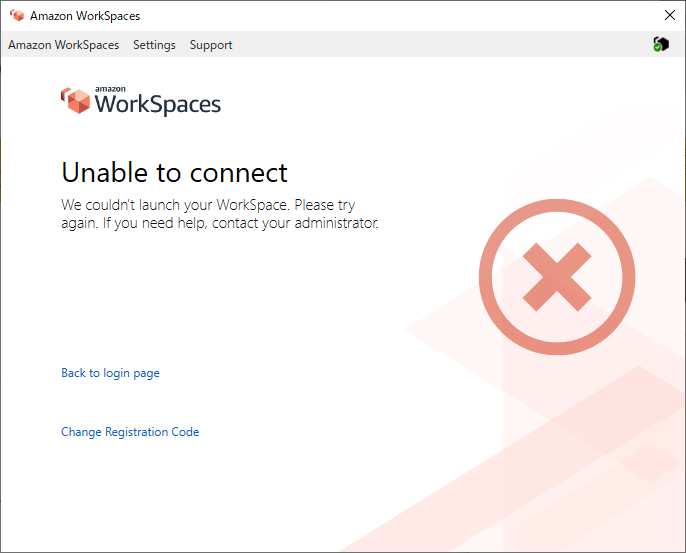686x553 pixels.
Task: Click the 'Amazon WorkSpaces' title bar text
Action: click(x=85, y=16)
